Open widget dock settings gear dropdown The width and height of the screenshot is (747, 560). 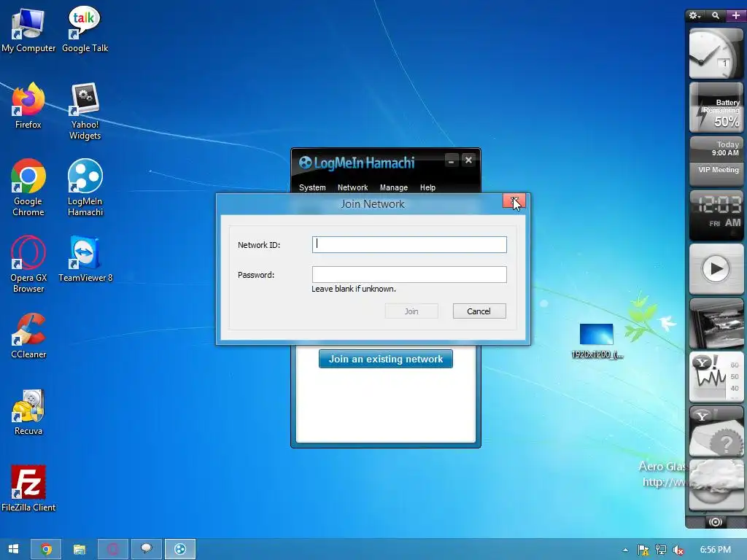tap(695, 16)
